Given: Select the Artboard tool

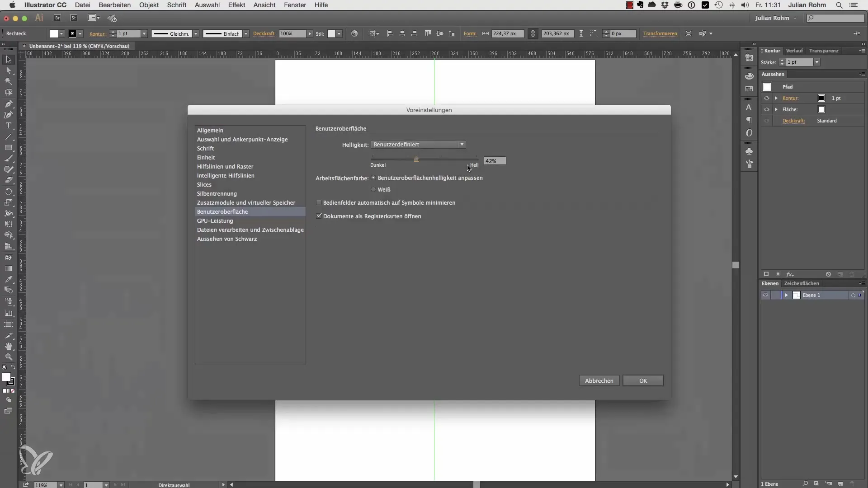Looking at the screenshot, I should 9,324.
